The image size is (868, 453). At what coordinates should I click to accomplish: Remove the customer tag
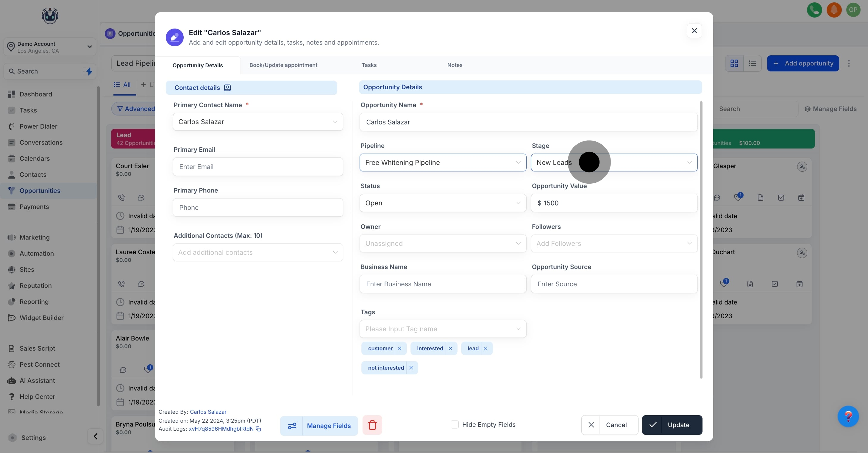[x=400, y=349]
